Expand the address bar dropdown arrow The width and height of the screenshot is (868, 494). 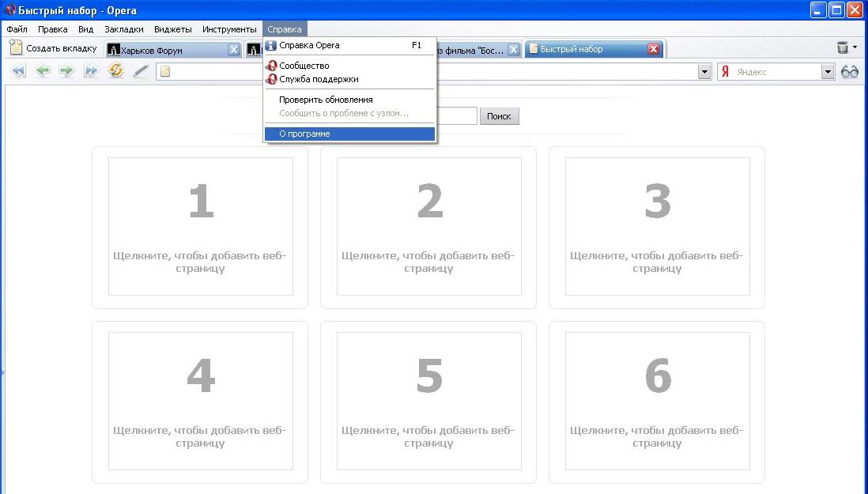click(704, 72)
